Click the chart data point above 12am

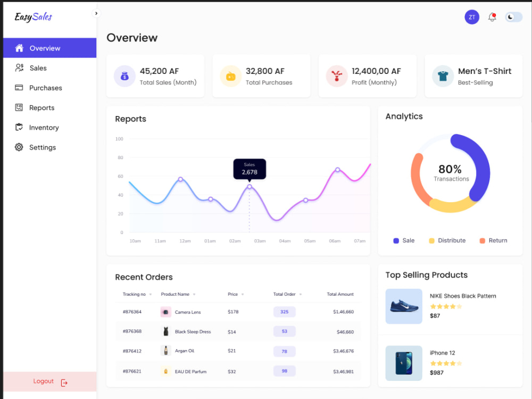(180, 179)
